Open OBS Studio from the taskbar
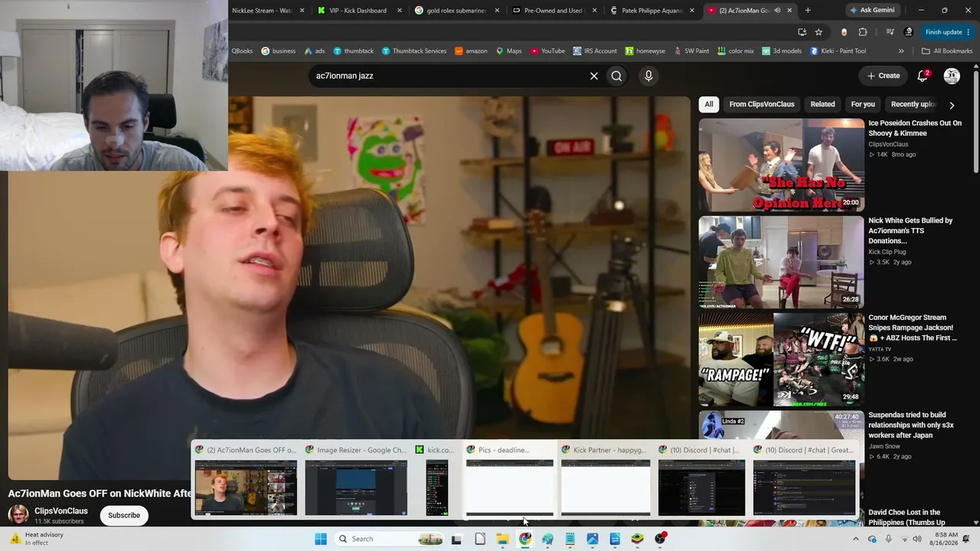Screen dimensions: 980x551 (x=659, y=539)
